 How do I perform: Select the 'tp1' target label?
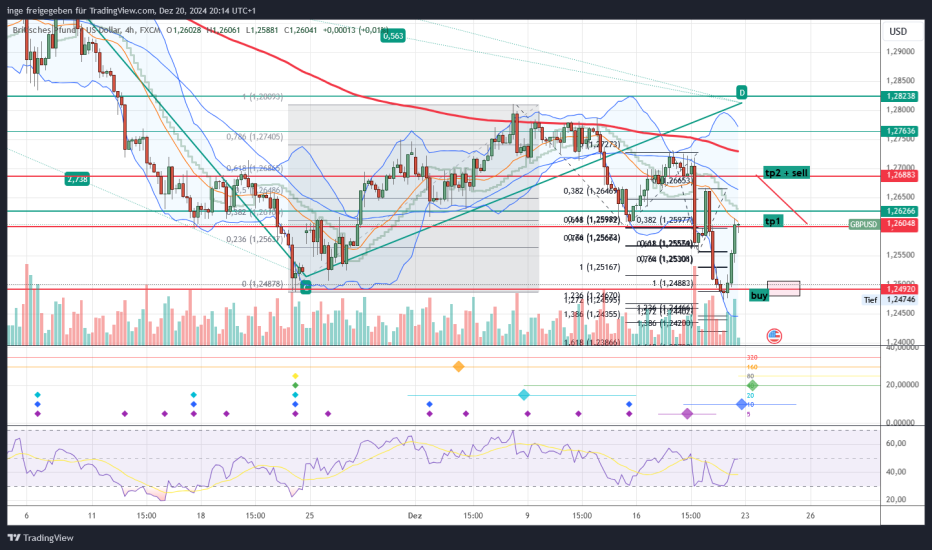773,220
